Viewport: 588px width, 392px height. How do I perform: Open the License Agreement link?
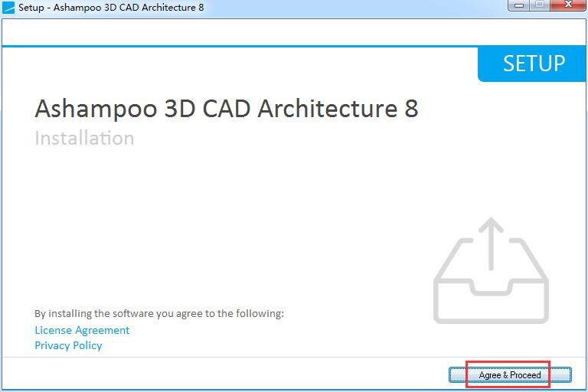pyautogui.click(x=82, y=330)
